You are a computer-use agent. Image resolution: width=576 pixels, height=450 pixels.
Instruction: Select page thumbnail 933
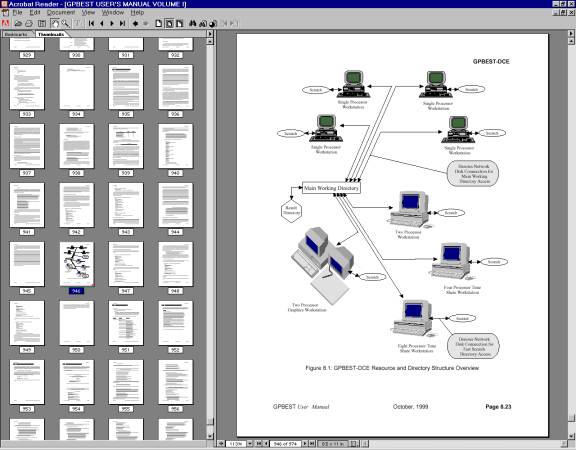27,87
